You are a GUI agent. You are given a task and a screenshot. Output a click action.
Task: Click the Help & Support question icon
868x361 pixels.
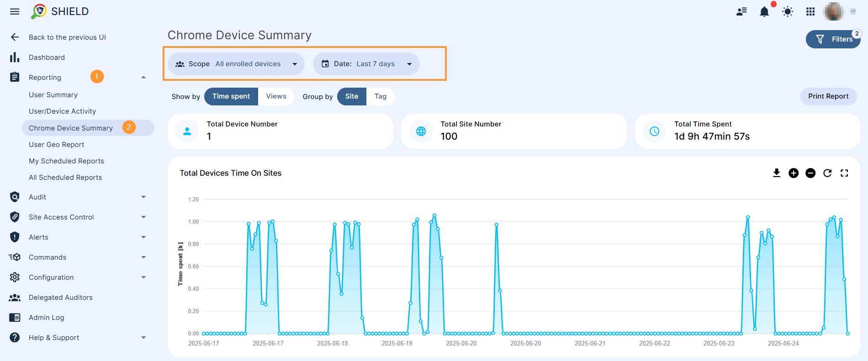(x=15, y=337)
